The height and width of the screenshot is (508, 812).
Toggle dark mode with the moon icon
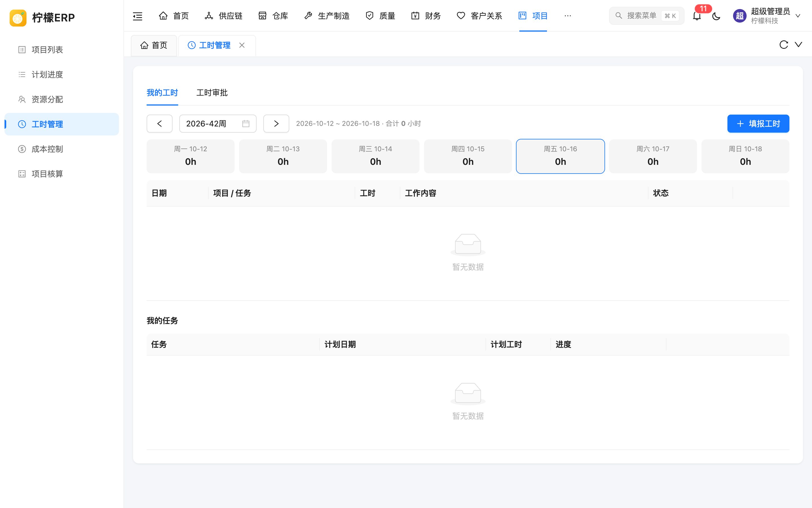tap(716, 16)
